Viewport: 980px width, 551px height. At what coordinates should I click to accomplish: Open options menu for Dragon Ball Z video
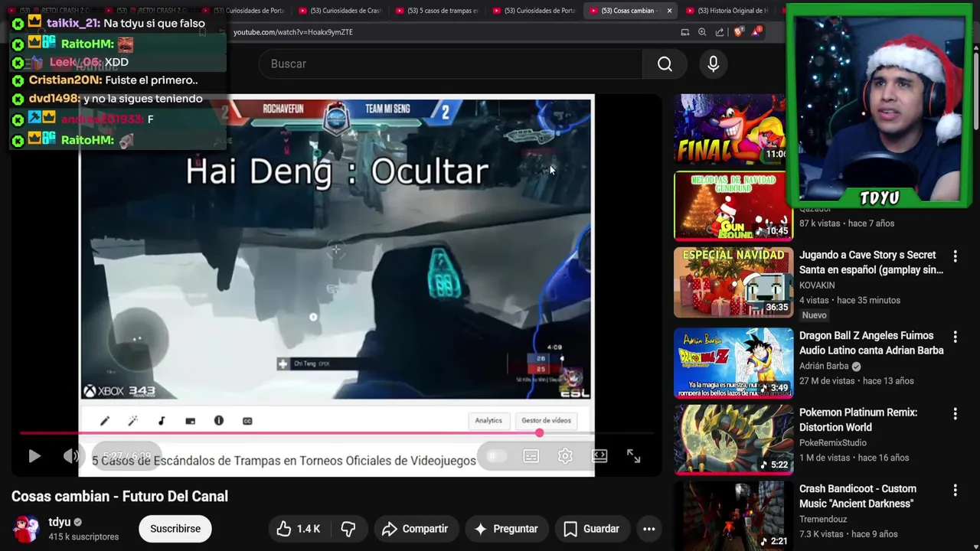pos(955,337)
